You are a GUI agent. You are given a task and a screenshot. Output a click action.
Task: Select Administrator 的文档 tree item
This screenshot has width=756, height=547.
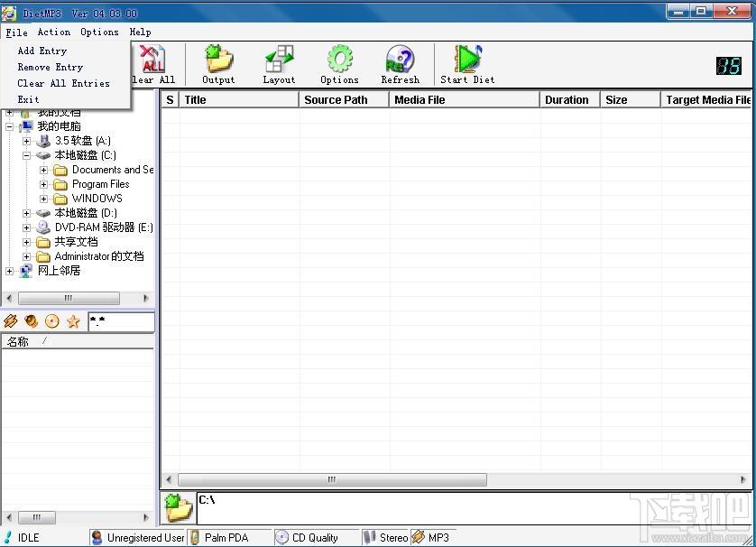[x=99, y=256]
